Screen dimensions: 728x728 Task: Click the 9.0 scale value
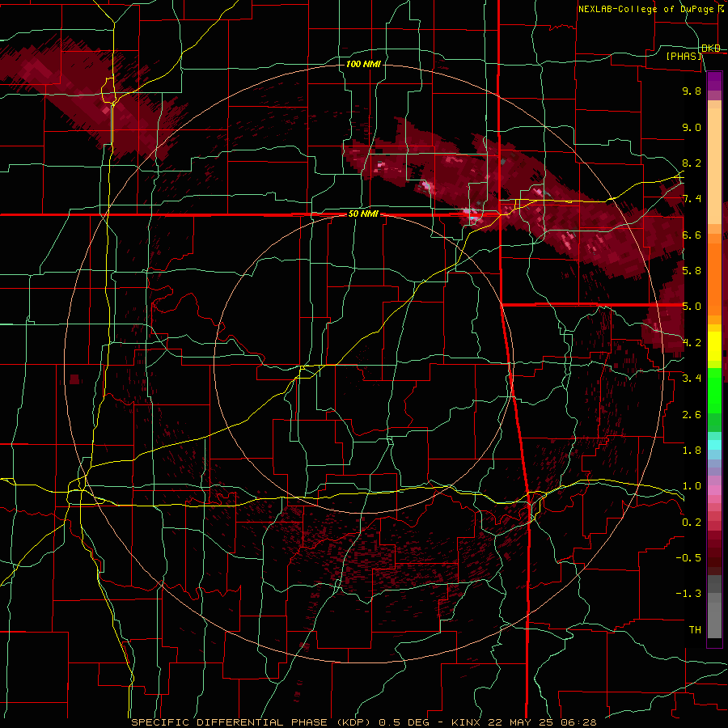[692, 127]
